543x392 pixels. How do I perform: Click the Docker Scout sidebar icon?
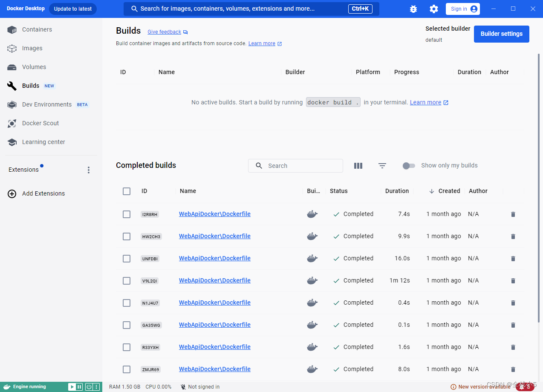12,124
